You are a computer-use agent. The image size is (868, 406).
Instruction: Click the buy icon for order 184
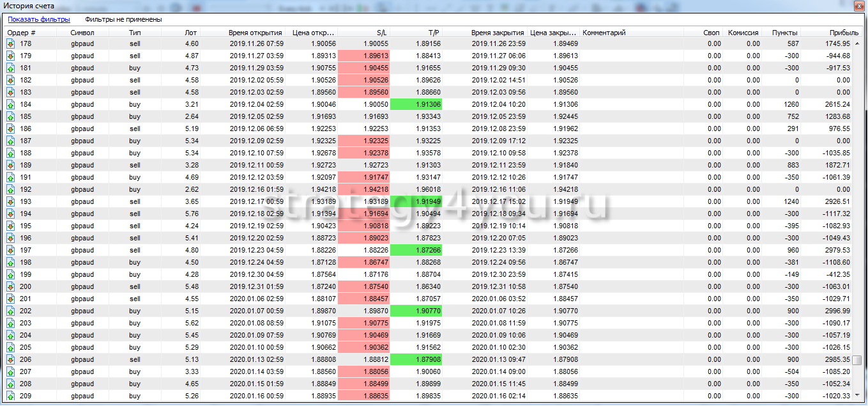(x=10, y=104)
